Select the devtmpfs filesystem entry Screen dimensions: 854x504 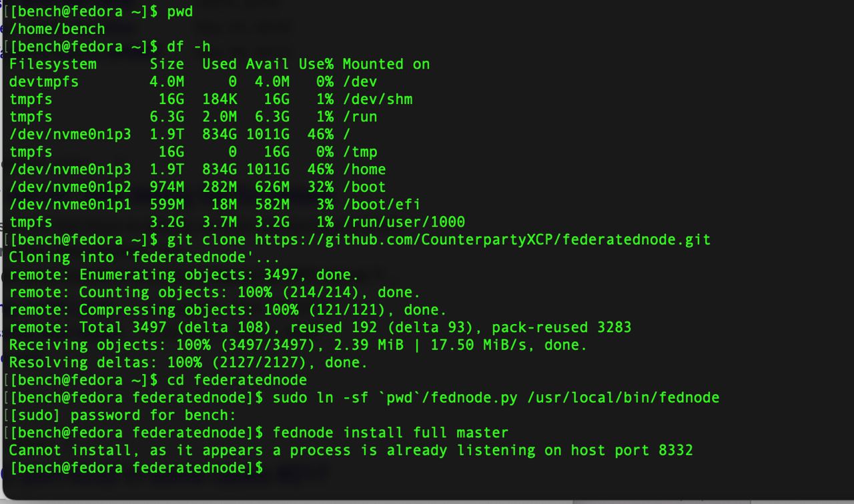[x=44, y=82]
